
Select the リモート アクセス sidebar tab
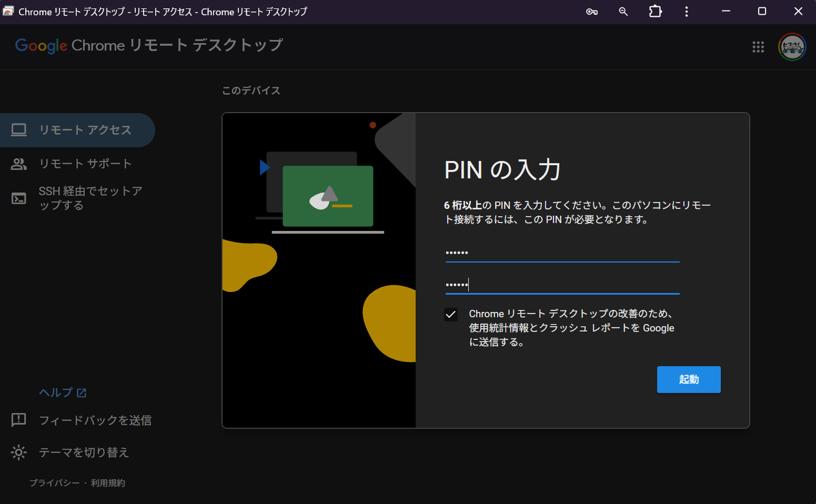point(77,130)
